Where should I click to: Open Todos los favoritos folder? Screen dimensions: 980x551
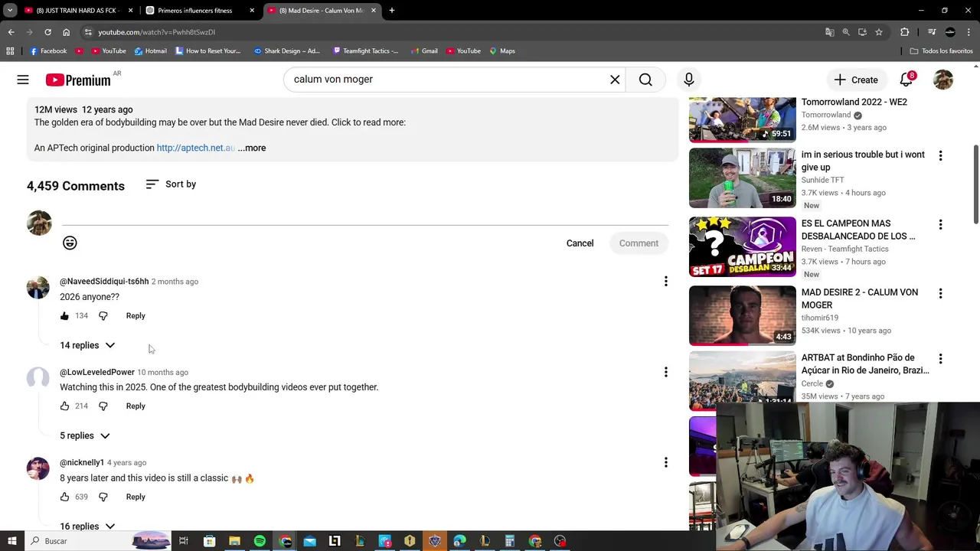pyautogui.click(x=942, y=51)
